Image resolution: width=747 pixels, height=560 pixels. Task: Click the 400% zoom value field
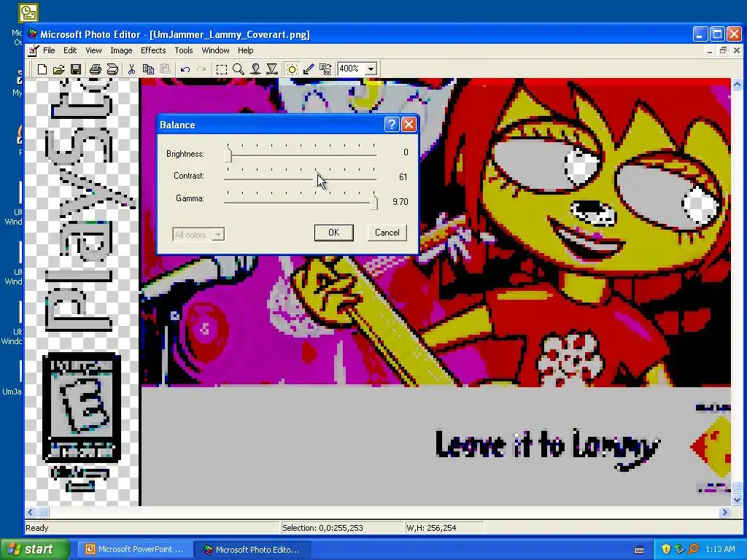click(x=352, y=69)
